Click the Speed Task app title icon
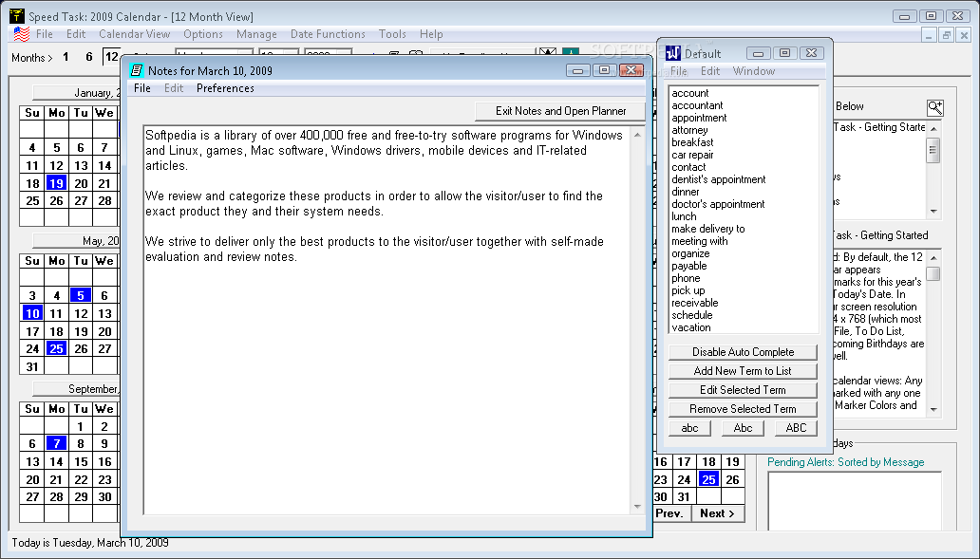Viewport: 980px width, 559px height. [17, 16]
